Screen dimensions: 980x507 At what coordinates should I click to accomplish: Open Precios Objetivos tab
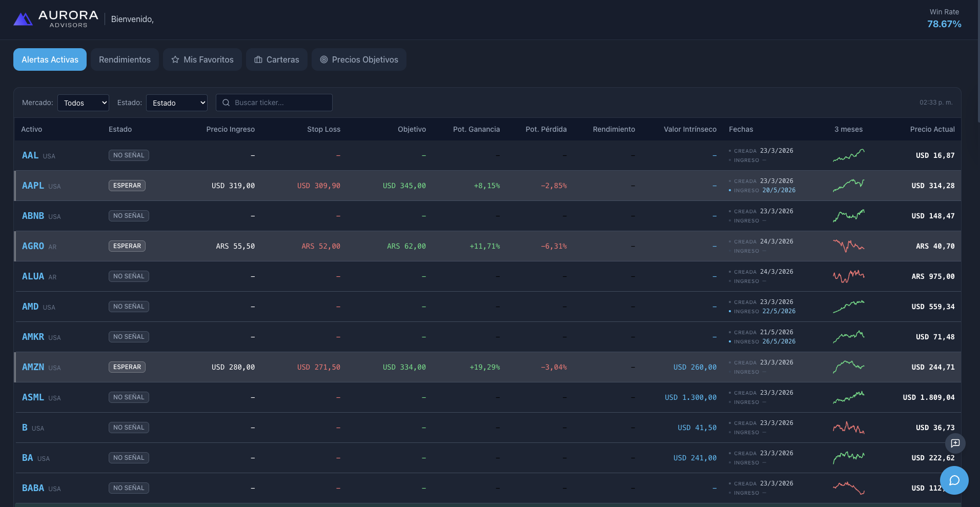tap(359, 59)
